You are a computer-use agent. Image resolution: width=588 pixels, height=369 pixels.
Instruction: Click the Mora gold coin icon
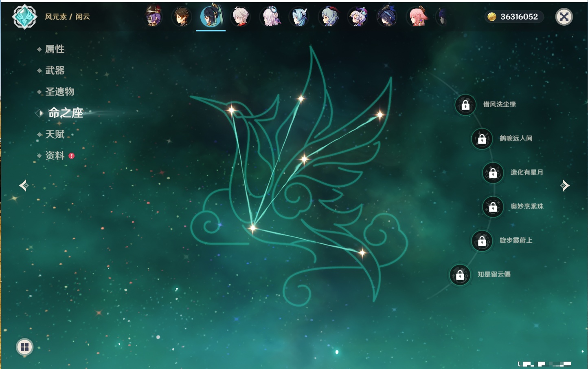tap(492, 17)
